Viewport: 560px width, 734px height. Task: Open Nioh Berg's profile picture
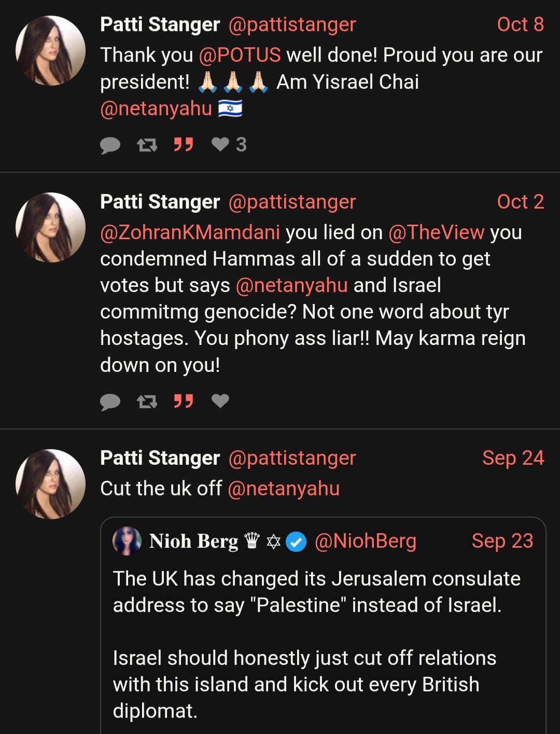[x=127, y=541]
